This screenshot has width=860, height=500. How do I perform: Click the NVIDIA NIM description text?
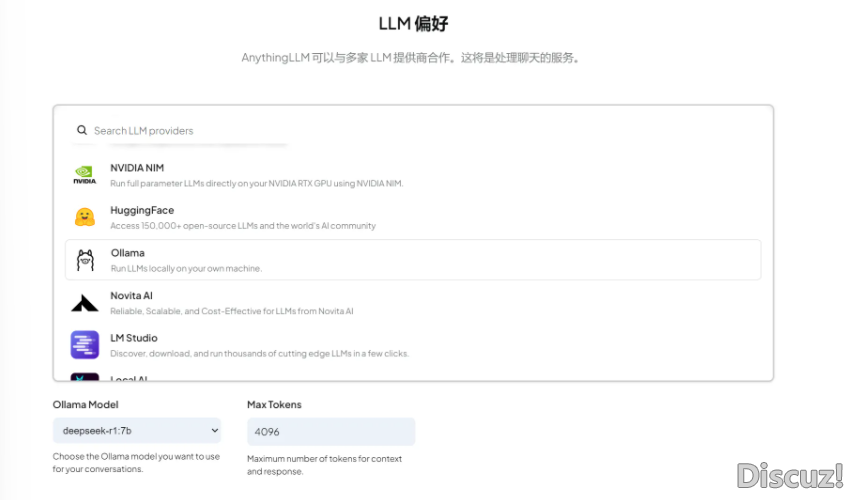(257, 183)
